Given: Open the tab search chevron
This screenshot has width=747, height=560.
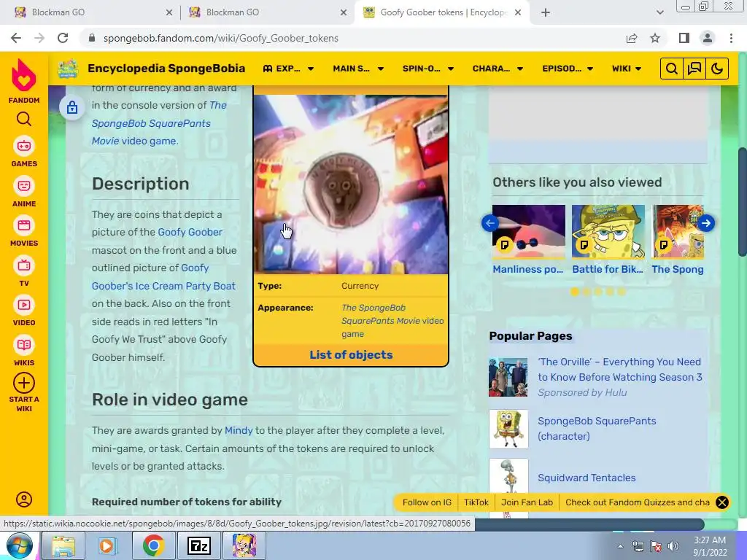Looking at the screenshot, I should coord(659,12).
